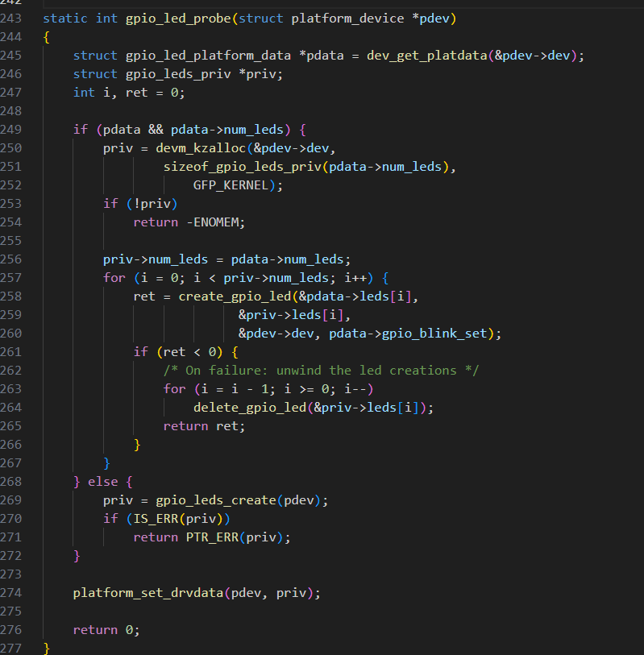Click gpio_blink_set on line 260
This screenshot has width=644, height=655.
coord(434,334)
